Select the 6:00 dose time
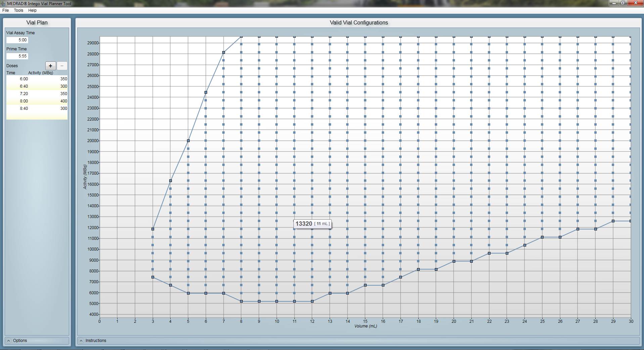This screenshot has width=644, height=350. coord(24,79)
